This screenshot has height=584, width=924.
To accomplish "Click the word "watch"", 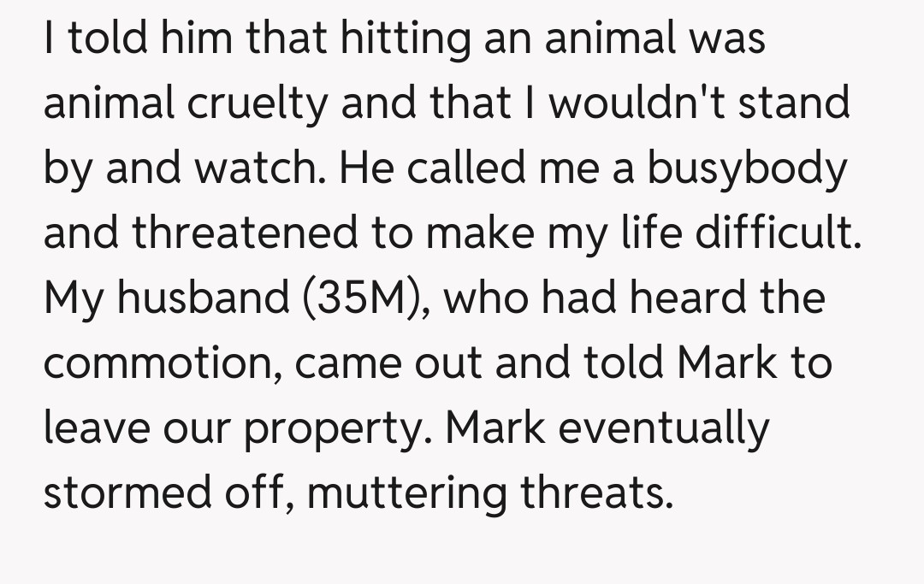I will coord(259,168).
